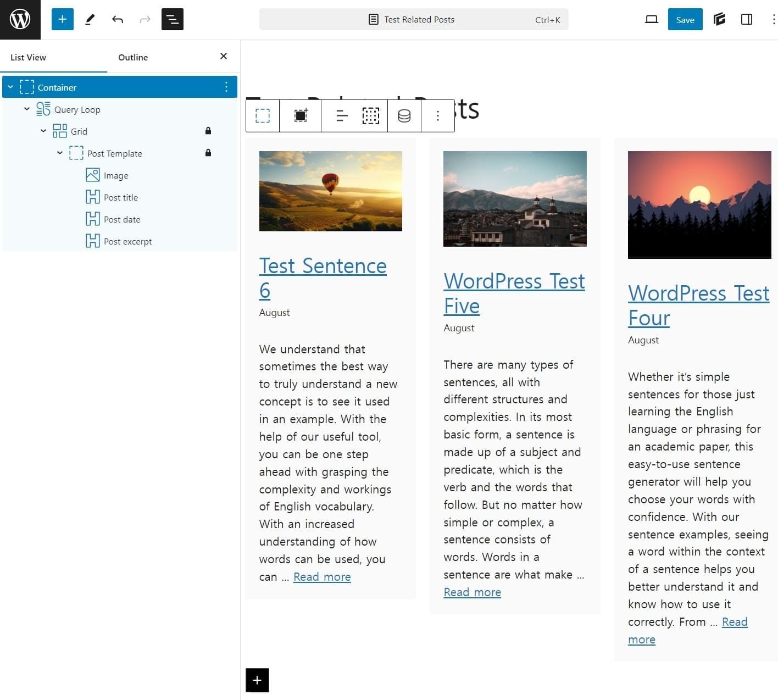
Task: Toggle the Document Overview list icon
Action: pyautogui.click(x=172, y=20)
